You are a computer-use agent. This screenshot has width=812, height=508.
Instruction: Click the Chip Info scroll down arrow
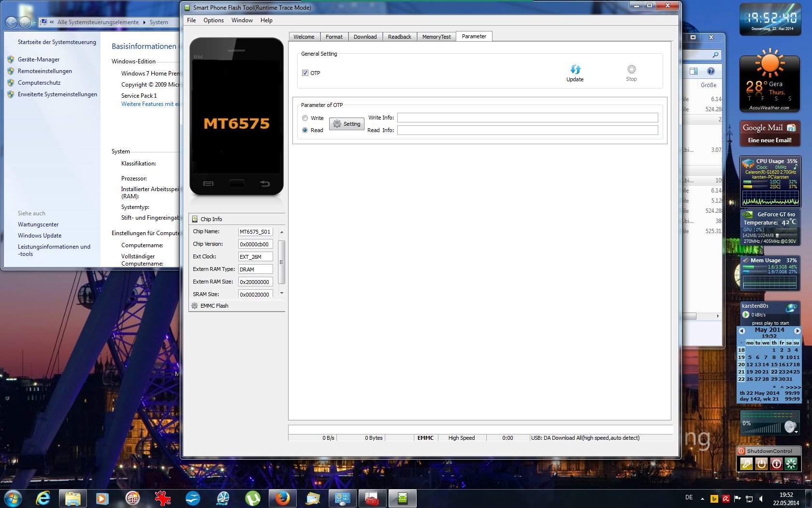[282, 293]
